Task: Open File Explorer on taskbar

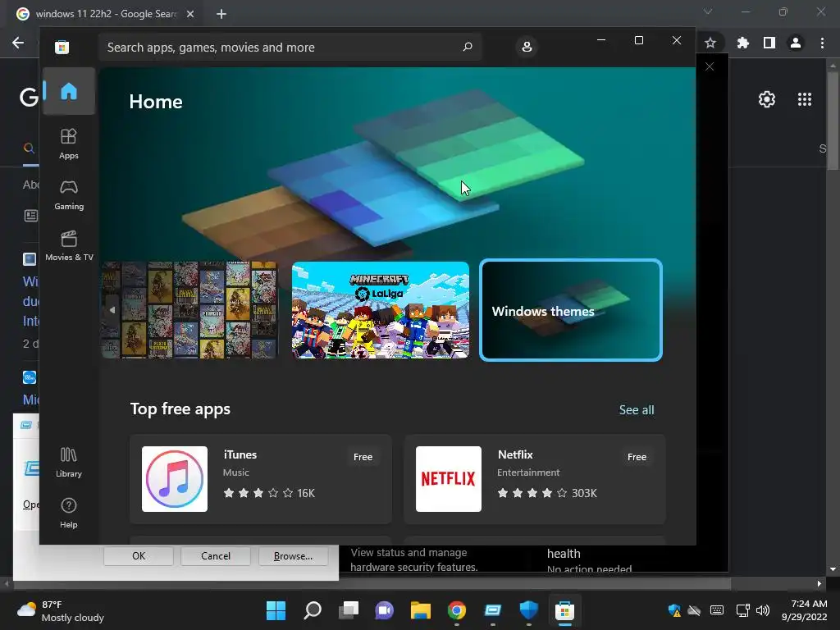Action: (x=421, y=610)
